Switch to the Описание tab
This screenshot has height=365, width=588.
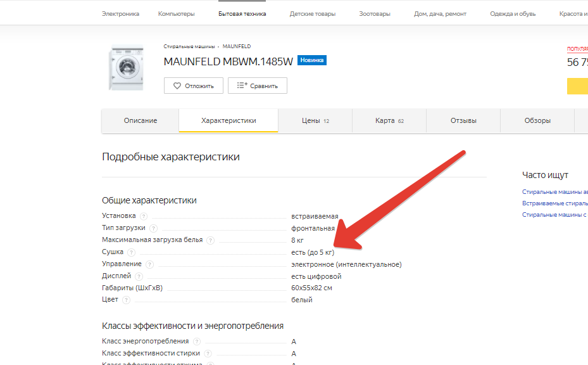141,120
